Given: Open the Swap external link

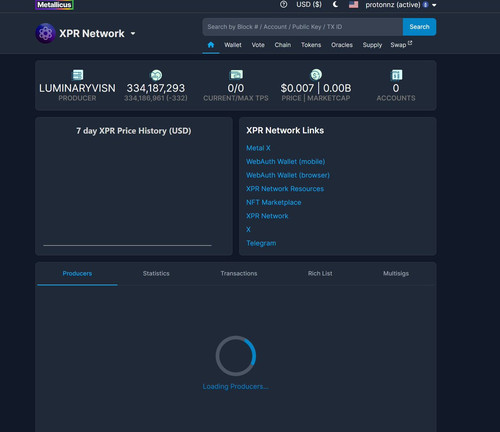Looking at the screenshot, I should [x=401, y=45].
